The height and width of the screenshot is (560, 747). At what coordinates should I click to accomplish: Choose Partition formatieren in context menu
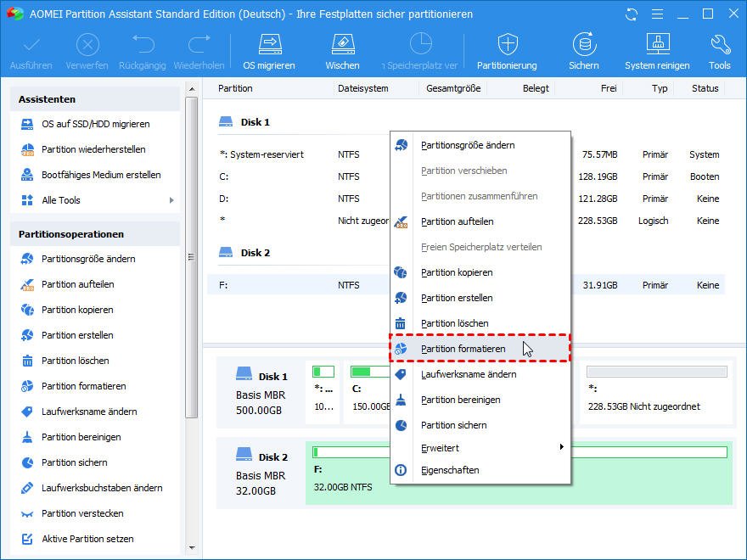click(480, 349)
